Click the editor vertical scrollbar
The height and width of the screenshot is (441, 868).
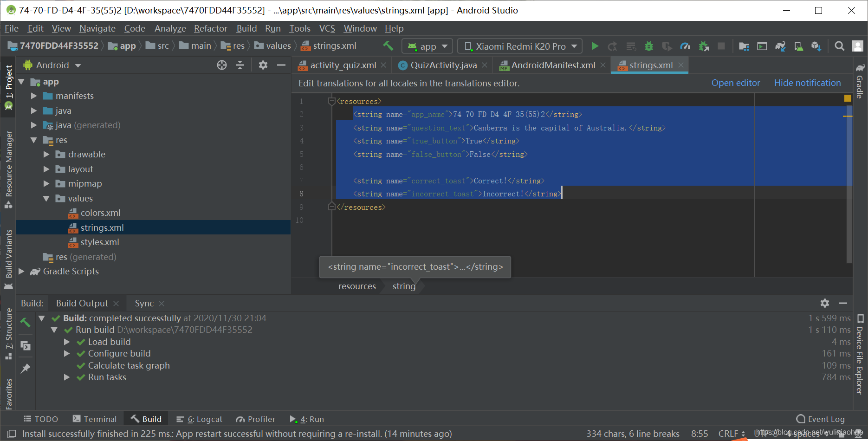click(849, 185)
